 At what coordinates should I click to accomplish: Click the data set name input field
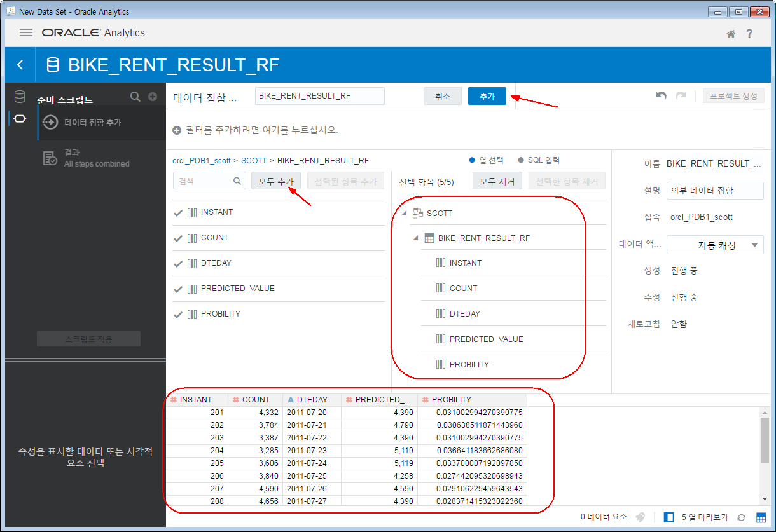[320, 96]
